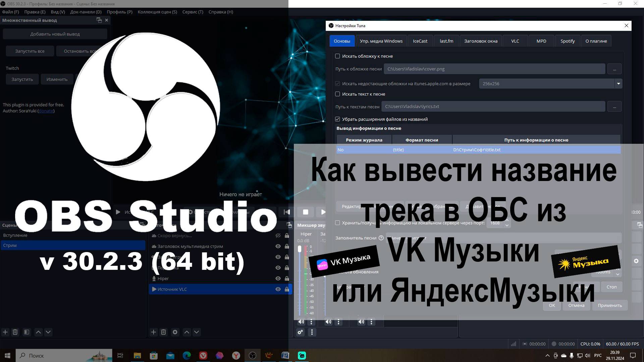Browse for cover path with ... button
The width and height of the screenshot is (644, 362).
pyautogui.click(x=614, y=69)
